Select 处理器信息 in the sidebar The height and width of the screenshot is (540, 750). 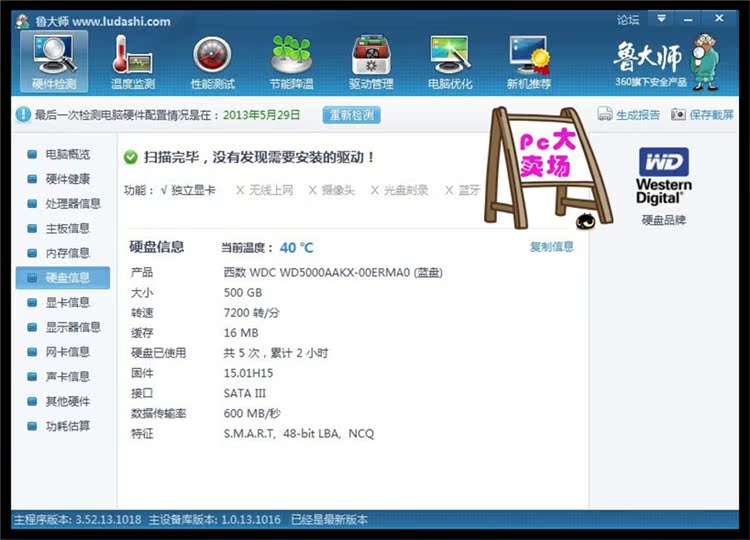point(73,204)
